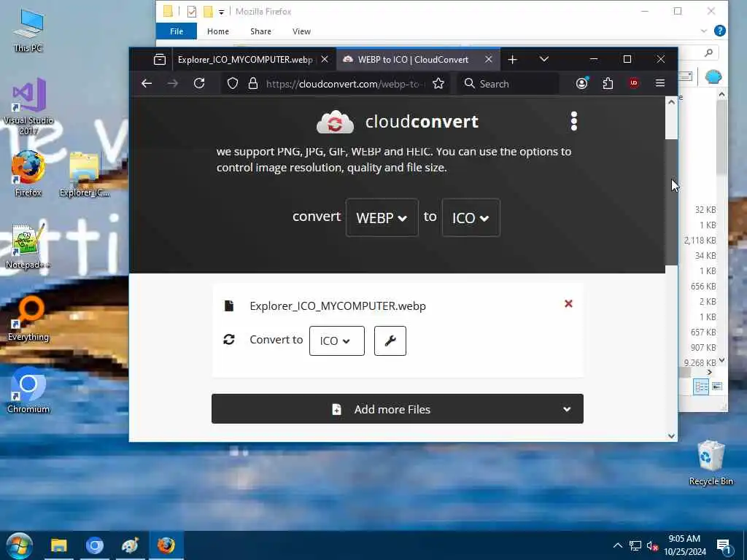Open Quick Access toolbar dropdown in Explorer
747x560 pixels.
coord(222,12)
